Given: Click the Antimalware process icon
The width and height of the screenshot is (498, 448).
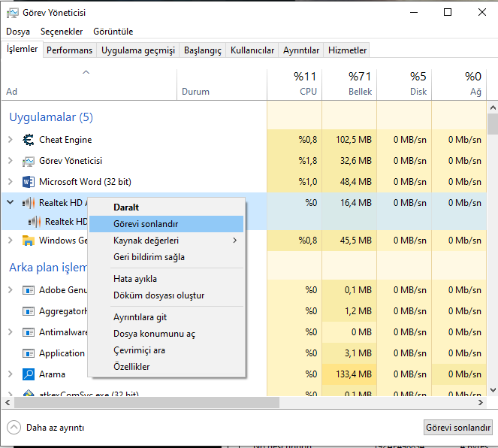Looking at the screenshot, I should point(29,332).
